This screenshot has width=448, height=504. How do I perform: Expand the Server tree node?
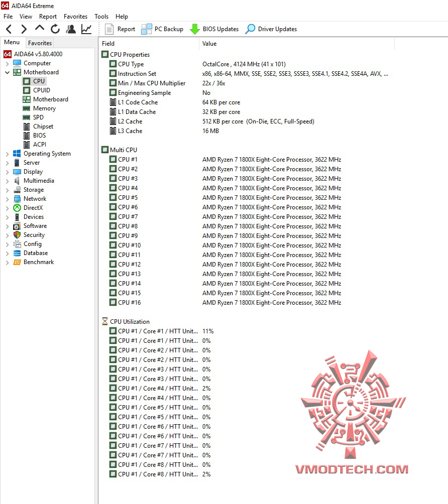7,163
